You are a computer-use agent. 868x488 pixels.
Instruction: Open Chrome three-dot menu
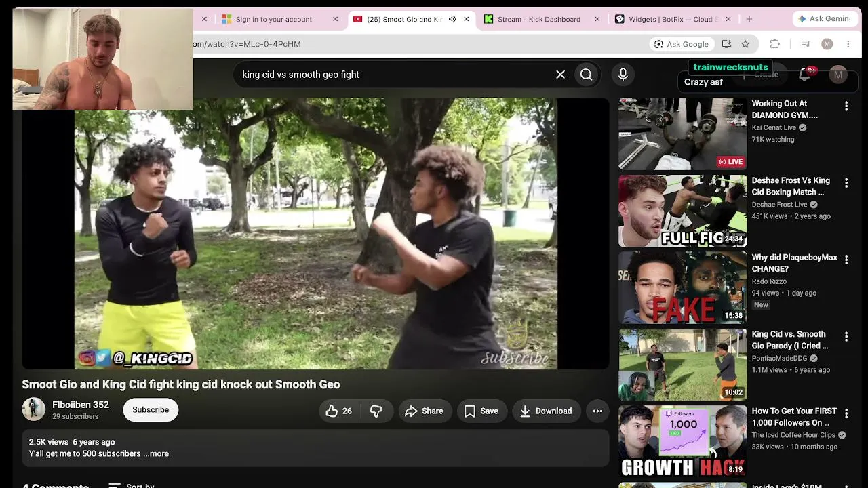click(848, 44)
